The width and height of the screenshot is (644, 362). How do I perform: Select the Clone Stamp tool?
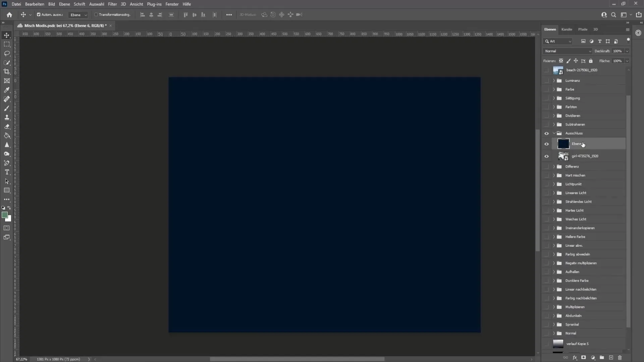[7, 118]
